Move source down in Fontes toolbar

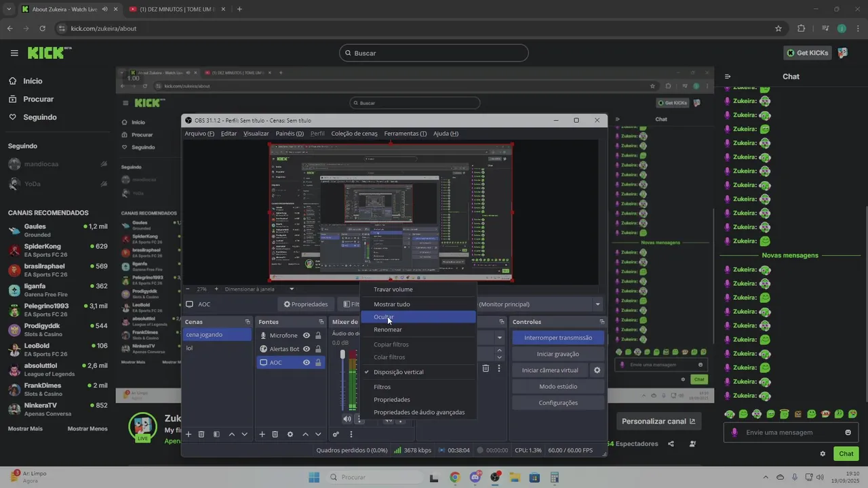click(x=318, y=434)
